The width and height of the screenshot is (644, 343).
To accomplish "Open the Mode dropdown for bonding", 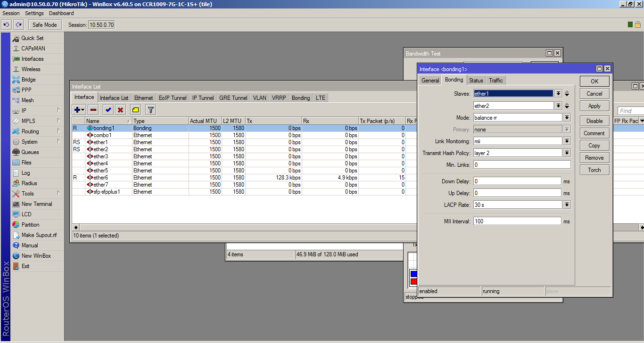I will tap(567, 118).
